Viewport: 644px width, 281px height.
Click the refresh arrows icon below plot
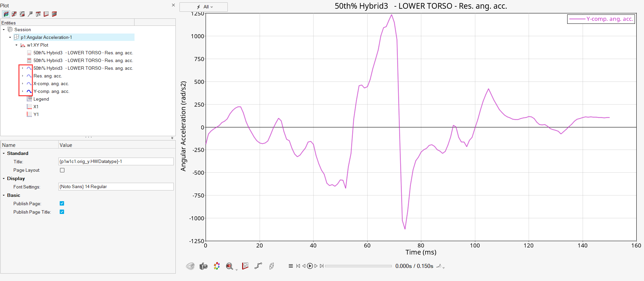click(x=272, y=266)
